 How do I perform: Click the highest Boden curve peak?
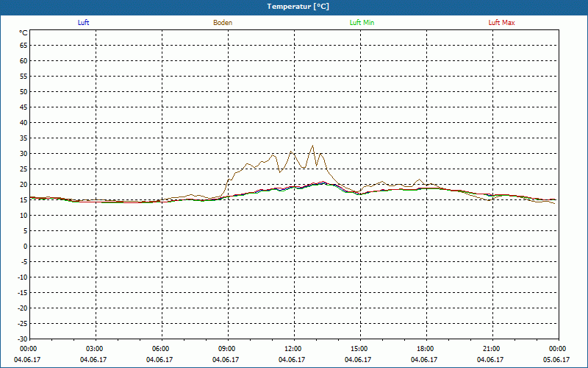coord(312,146)
